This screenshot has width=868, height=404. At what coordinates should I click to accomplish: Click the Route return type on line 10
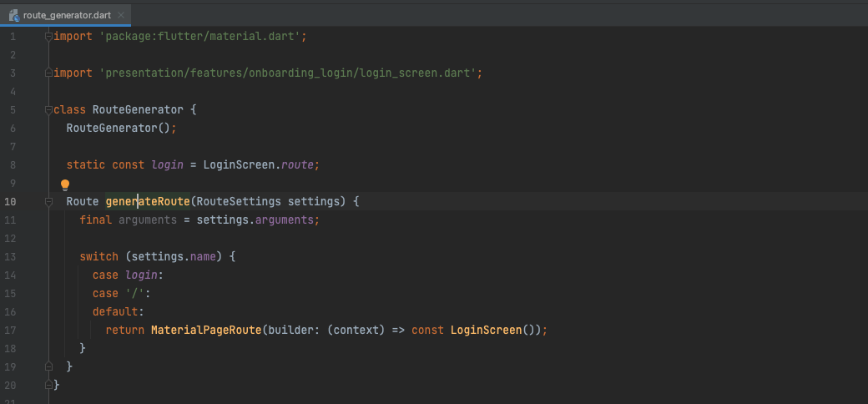click(x=83, y=201)
